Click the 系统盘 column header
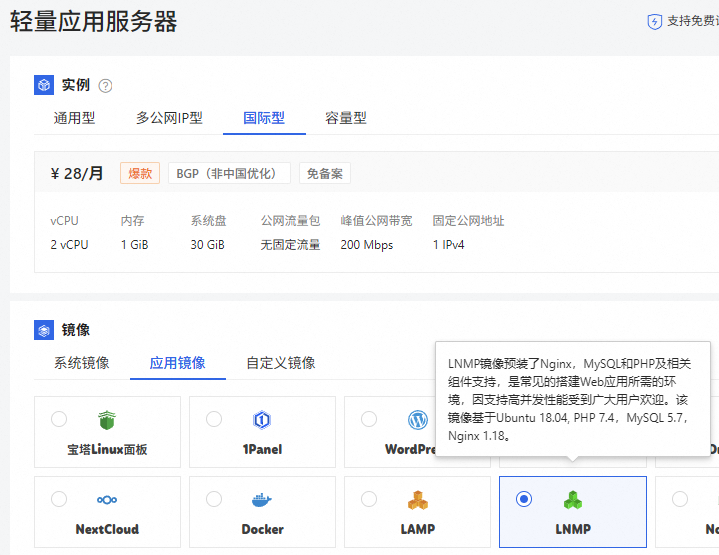 tap(209, 221)
